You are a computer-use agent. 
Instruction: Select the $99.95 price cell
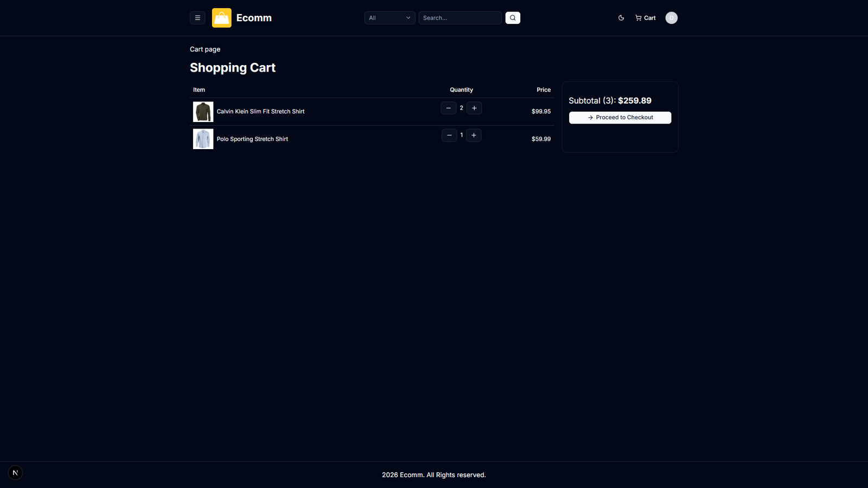click(x=541, y=112)
